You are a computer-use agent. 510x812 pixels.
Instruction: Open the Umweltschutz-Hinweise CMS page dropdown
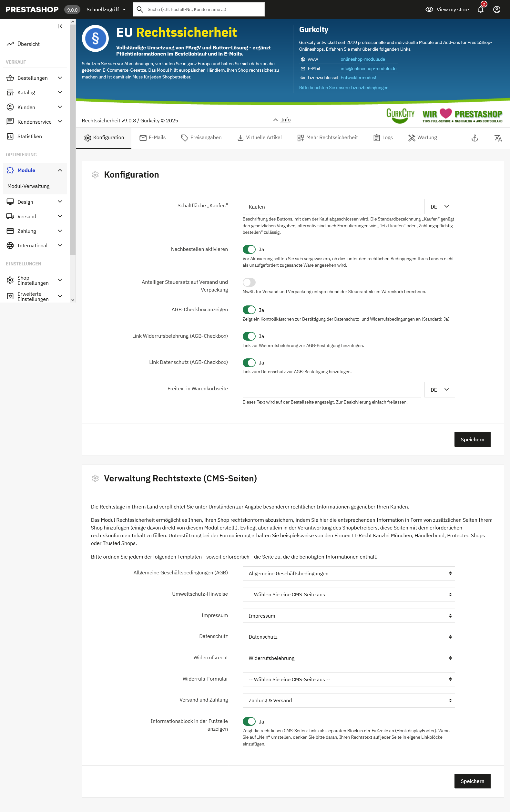349,594
